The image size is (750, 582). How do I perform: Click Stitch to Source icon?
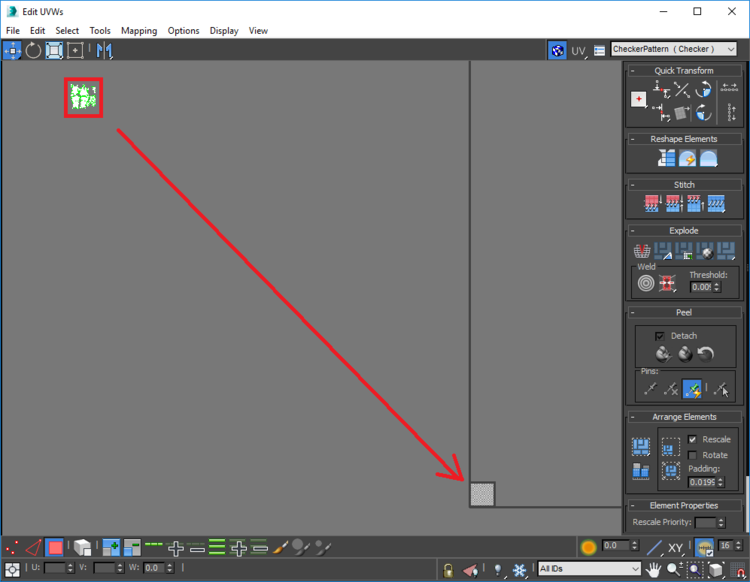click(695, 203)
